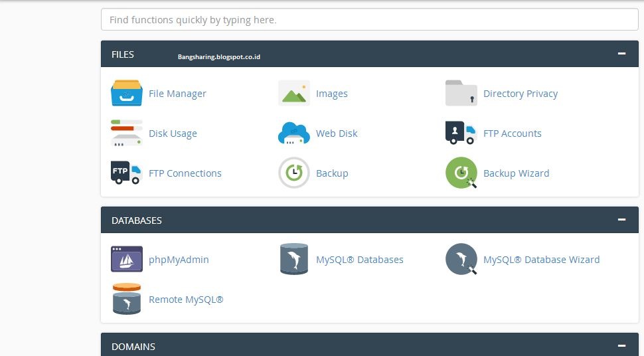Open the File Manager link

(x=177, y=94)
